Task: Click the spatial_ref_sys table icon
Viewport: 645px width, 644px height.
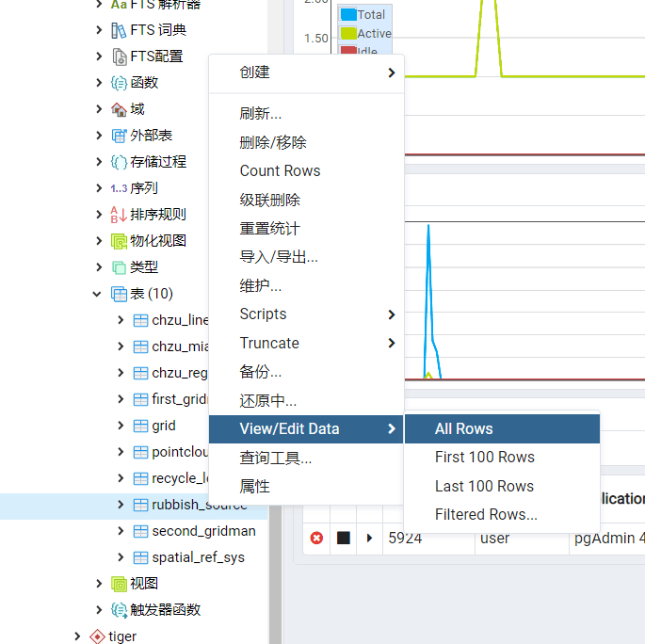Action: pyautogui.click(x=140, y=557)
